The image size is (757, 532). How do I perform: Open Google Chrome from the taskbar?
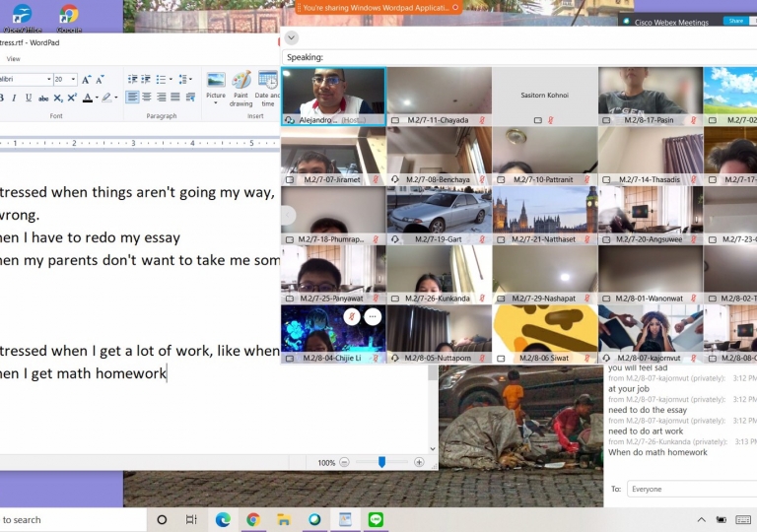tap(253, 519)
